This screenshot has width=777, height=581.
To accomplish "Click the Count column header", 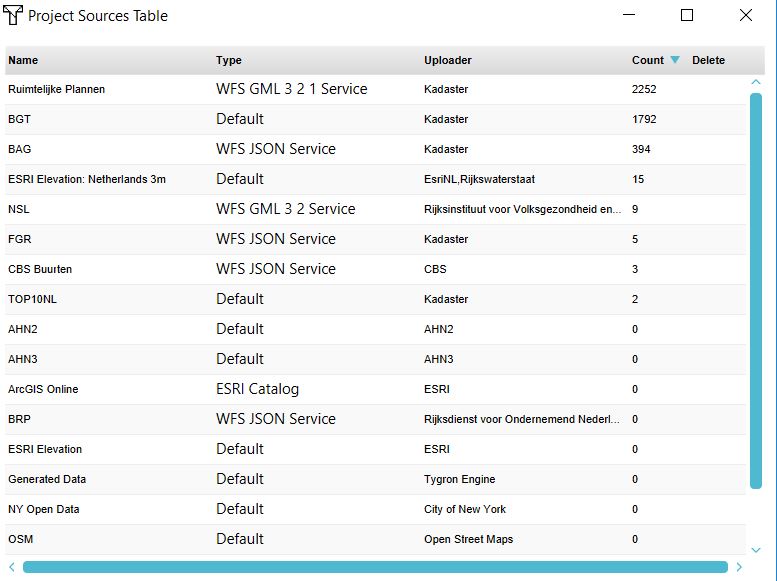I will coord(647,60).
